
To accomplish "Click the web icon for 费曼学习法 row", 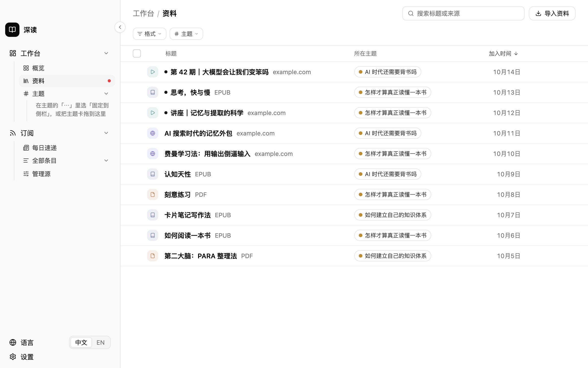I will 153,154.
